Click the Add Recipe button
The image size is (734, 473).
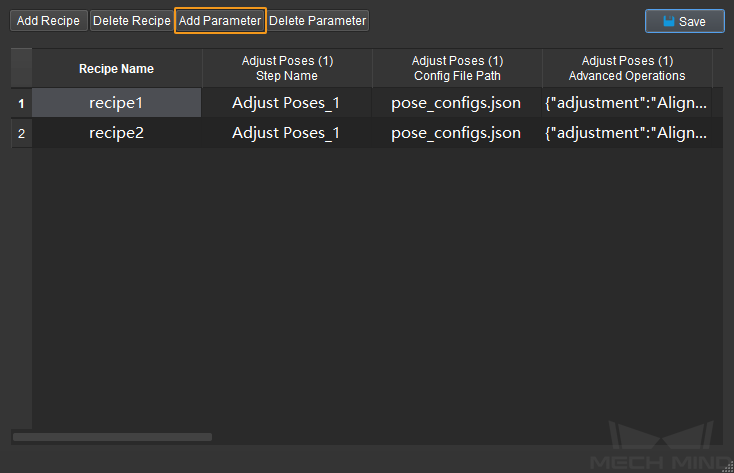[x=49, y=21]
